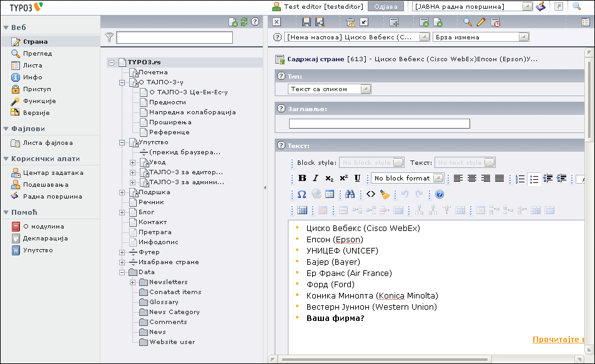The width and height of the screenshot is (595, 364).
Task: Expand the Newsletters folder in the tree
Action: (133, 282)
